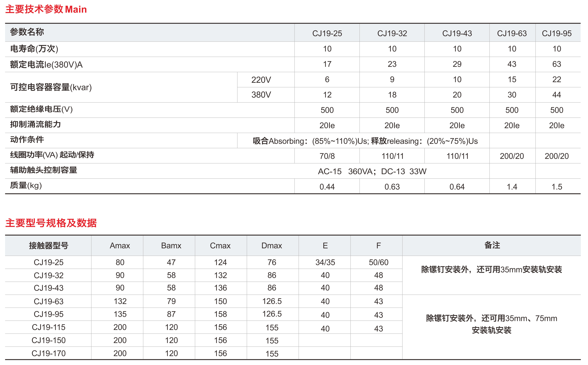Viewport: 588px width, 365px height.
Task: Click the 50/60 value in column F
Action: pyautogui.click(x=378, y=262)
